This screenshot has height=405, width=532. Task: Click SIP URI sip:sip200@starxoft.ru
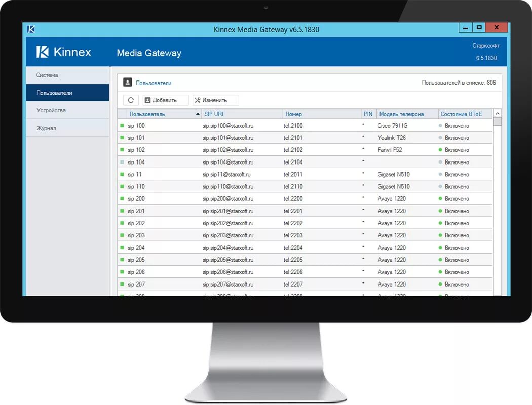(x=228, y=199)
